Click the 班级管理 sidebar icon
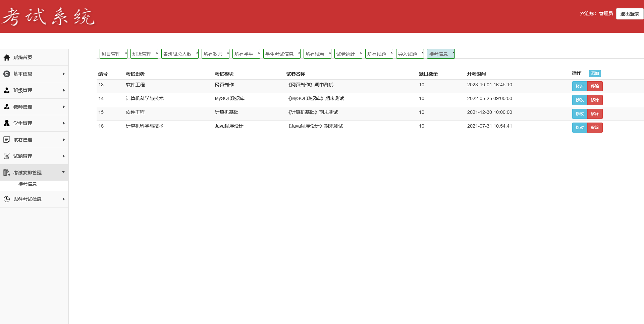Image resolution: width=644 pixels, height=324 pixels. coord(7,90)
